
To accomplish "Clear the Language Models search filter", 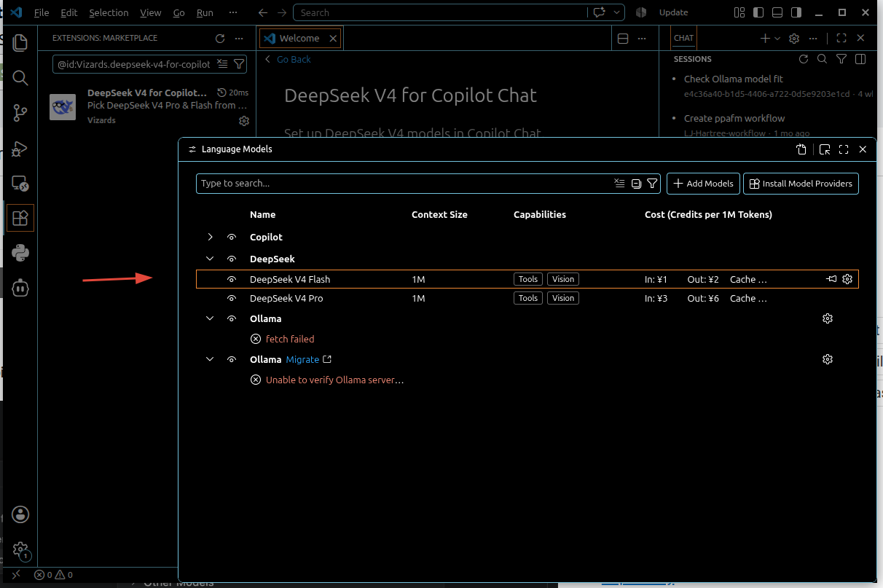I will pyautogui.click(x=619, y=184).
